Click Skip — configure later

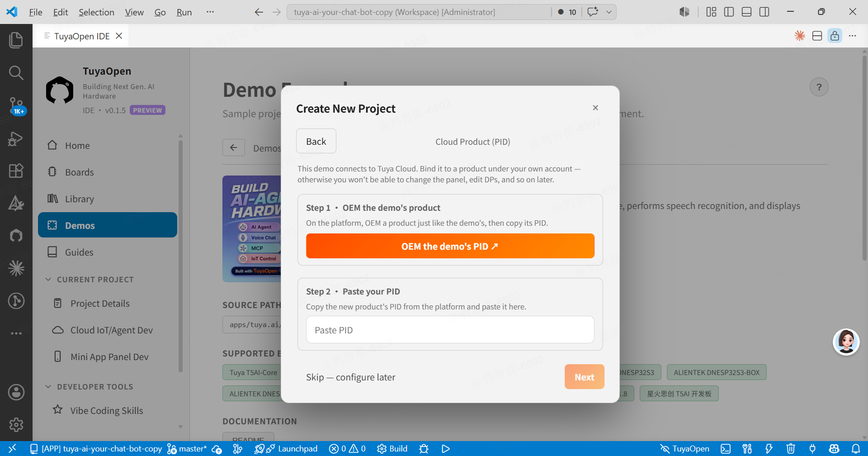tap(350, 377)
